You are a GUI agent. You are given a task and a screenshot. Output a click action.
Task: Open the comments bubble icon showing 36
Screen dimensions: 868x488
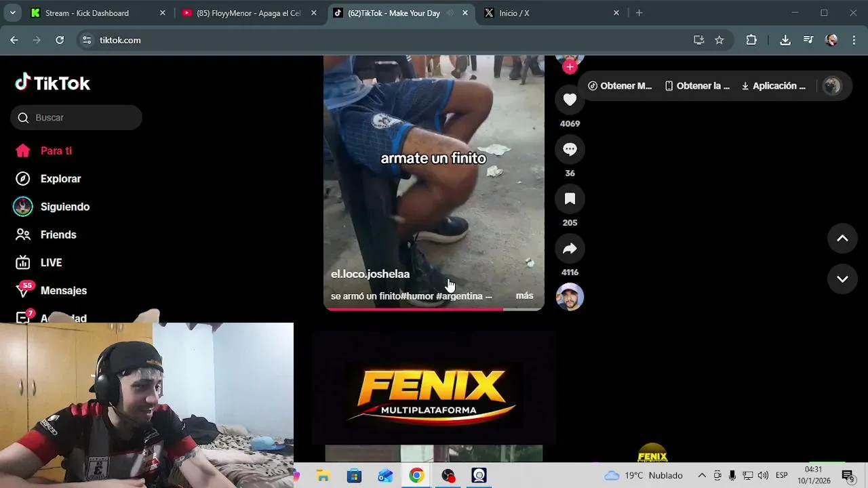(570, 149)
